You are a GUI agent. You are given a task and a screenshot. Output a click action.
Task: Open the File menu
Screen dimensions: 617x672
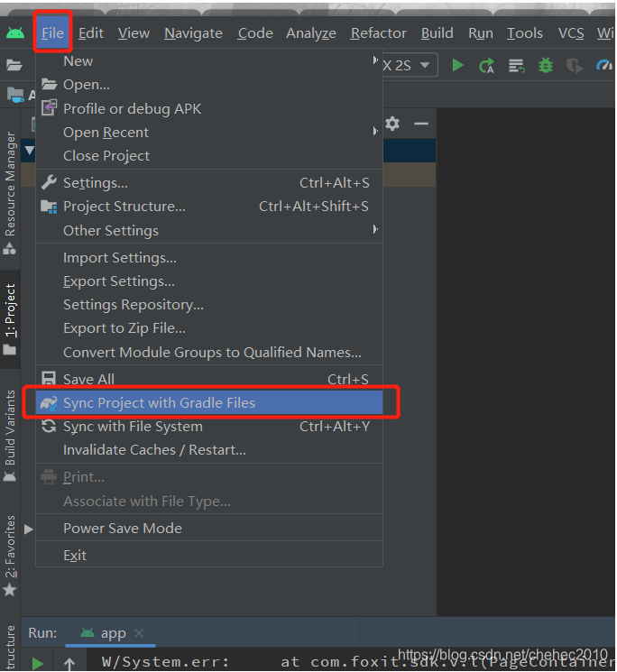pos(52,33)
